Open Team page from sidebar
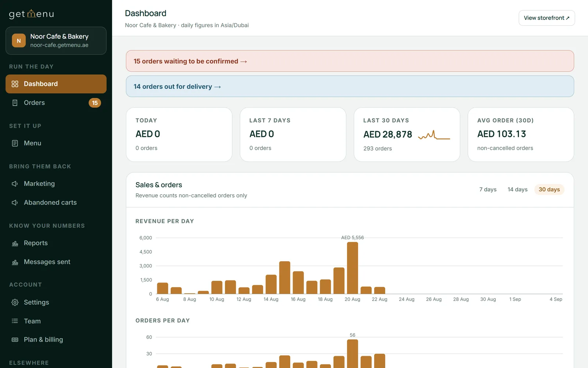This screenshot has width=588, height=368. pyautogui.click(x=56, y=321)
